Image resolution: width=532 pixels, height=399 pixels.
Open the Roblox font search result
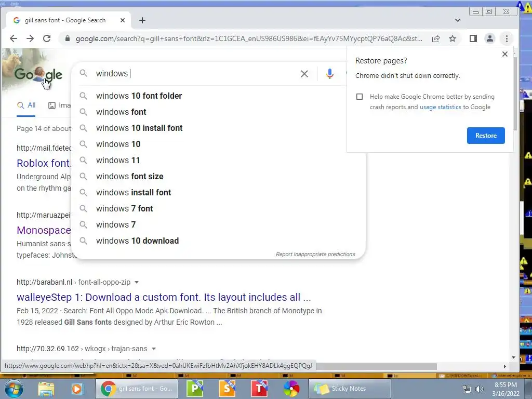[x=44, y=163]
